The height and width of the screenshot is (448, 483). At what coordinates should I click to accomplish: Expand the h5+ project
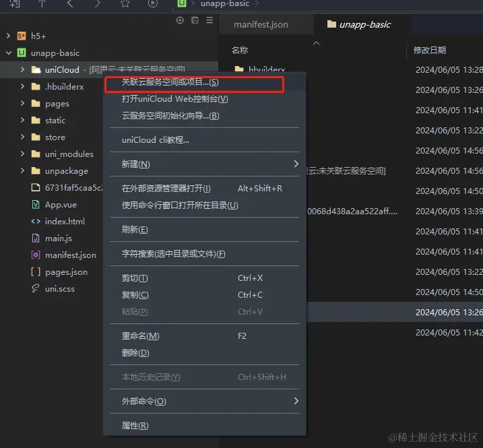pos(8,36)
